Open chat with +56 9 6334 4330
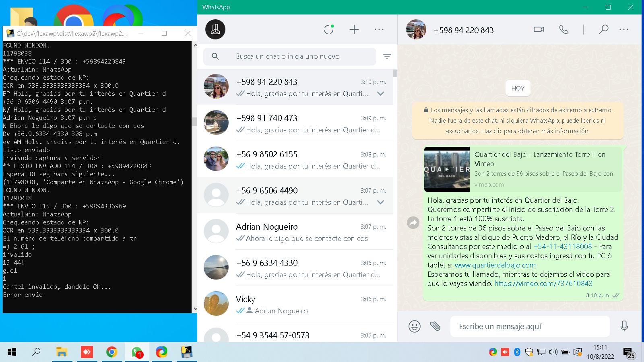Viewport: 644px width, 362px height. point(295,268)
